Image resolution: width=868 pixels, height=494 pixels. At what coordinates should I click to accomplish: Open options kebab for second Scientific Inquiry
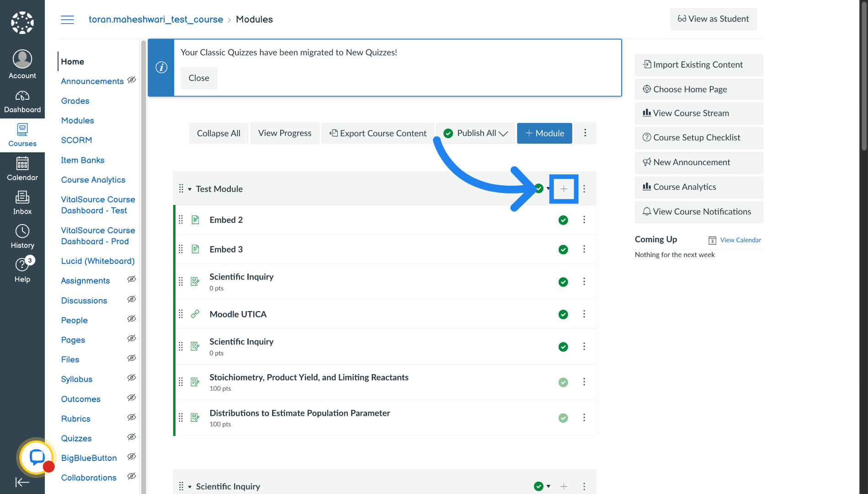tap(584, 347)
